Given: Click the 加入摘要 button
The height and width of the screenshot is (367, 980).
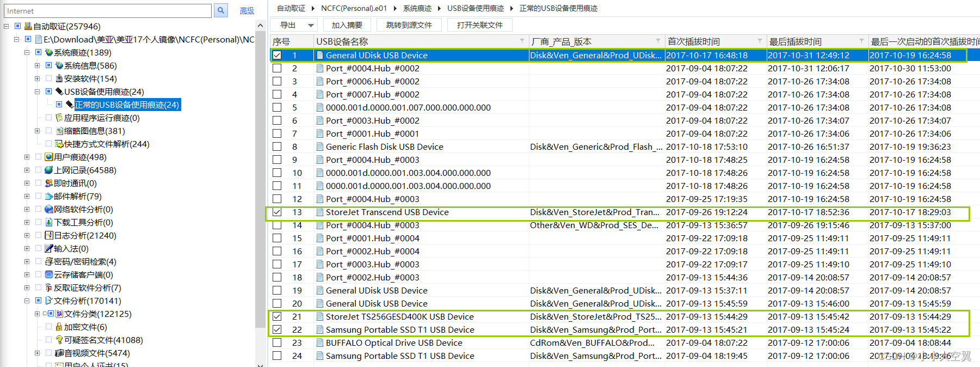Looking at the screenshot, I should pos(347,25).
